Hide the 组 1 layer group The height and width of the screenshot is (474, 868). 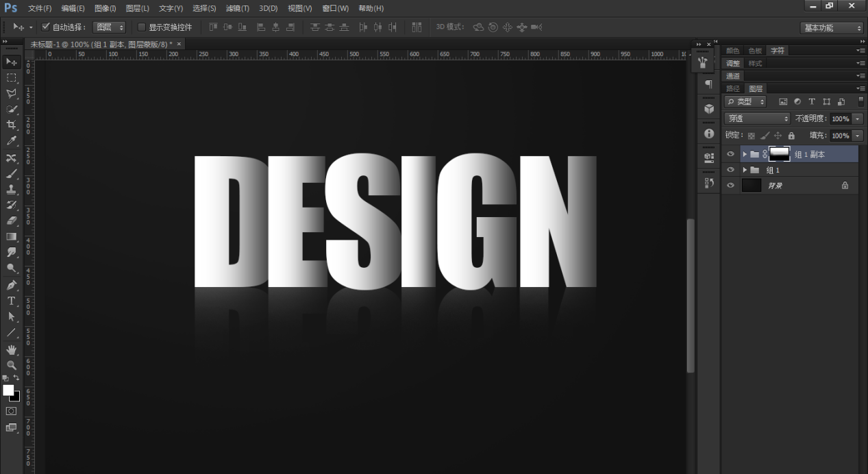click(730, 170)
